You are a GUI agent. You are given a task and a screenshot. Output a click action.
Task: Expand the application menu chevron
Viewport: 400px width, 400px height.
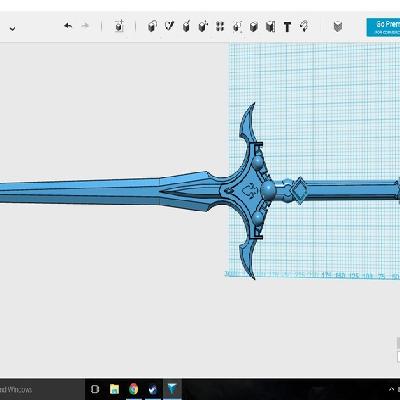pyautogui.click(x=12, y=29)
